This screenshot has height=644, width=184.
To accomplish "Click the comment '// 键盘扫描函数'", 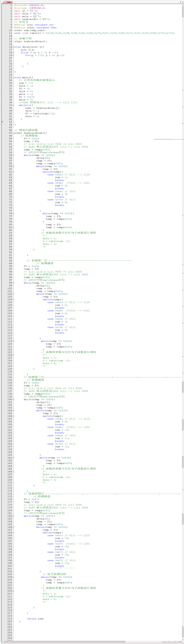I will coord(26,130).
